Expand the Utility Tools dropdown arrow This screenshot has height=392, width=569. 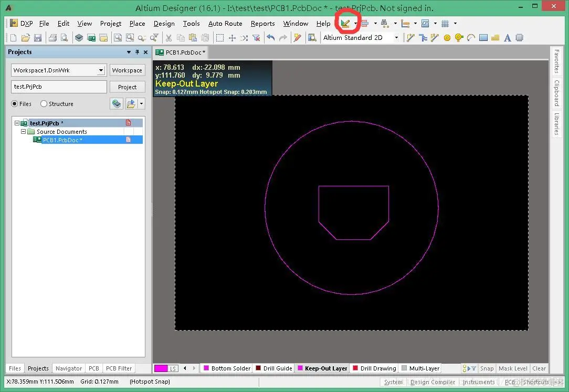point(356,24)
